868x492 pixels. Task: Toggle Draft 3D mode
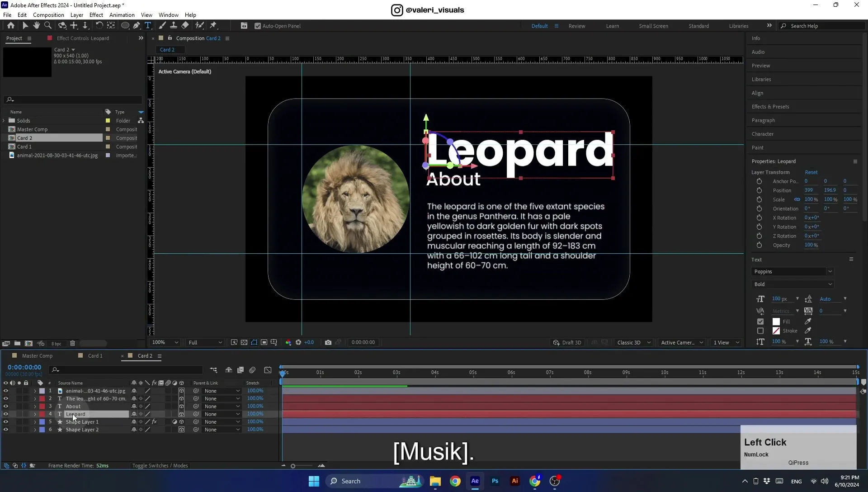point(567,343)
